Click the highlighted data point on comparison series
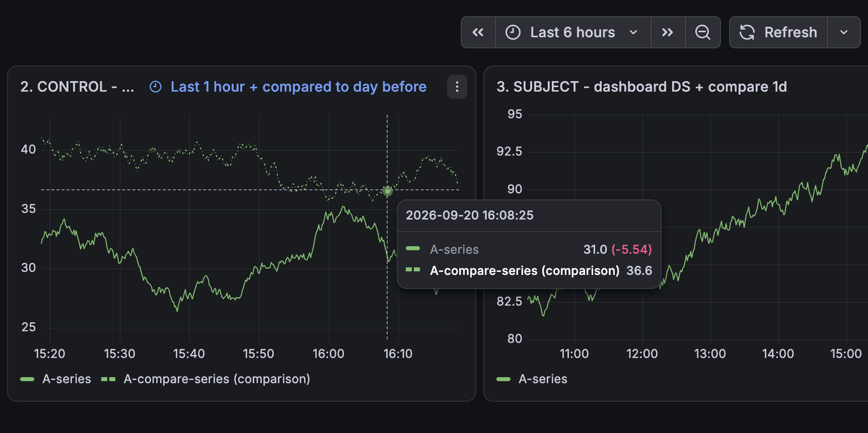This screenshot has width=868, height=433. click(387, 191)
